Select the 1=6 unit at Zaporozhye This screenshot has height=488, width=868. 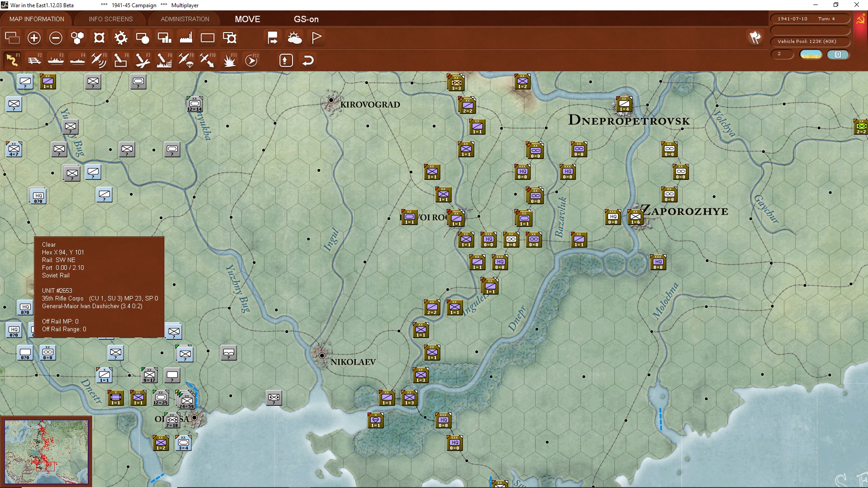(x=636, y=217)
